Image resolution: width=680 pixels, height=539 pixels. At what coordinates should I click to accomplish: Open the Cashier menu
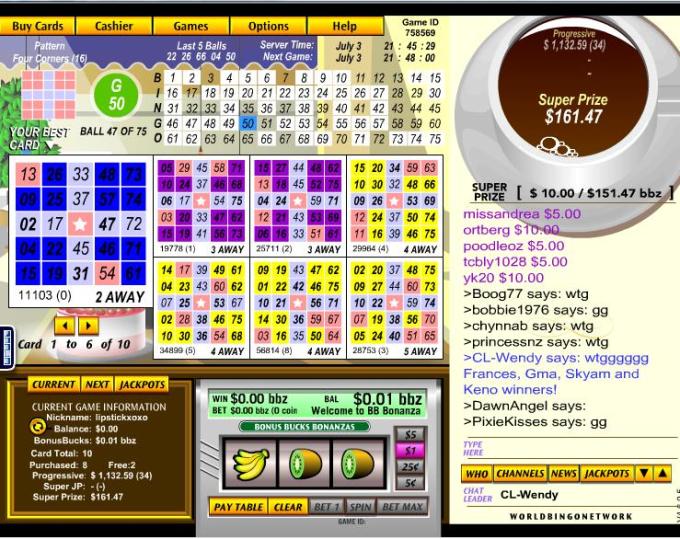[x=114, y=26]
